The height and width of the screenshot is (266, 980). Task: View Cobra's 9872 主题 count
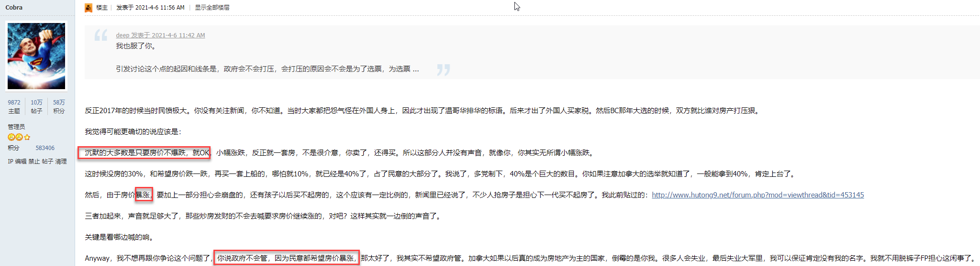pos(14,106)
